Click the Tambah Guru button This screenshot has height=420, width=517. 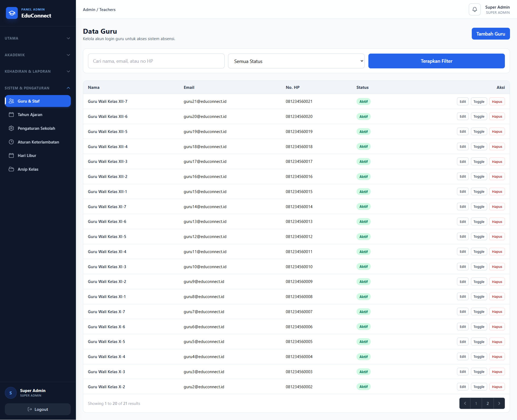click(x=491, y=34)
